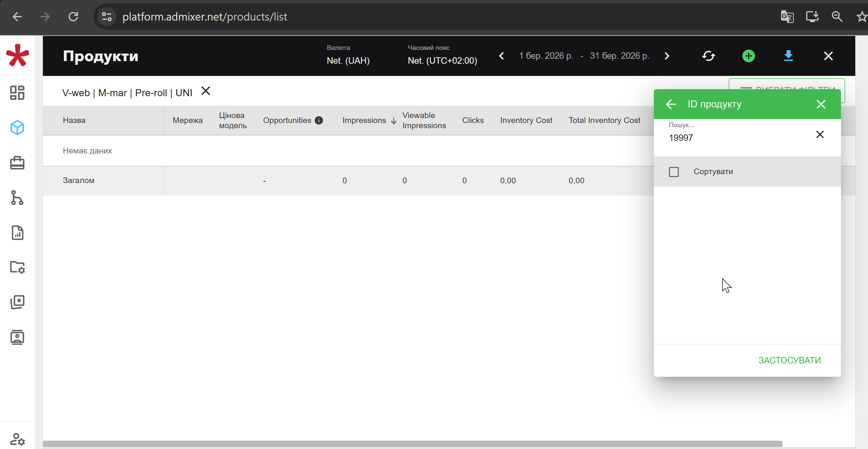Sort by Impressions column header

364,120
